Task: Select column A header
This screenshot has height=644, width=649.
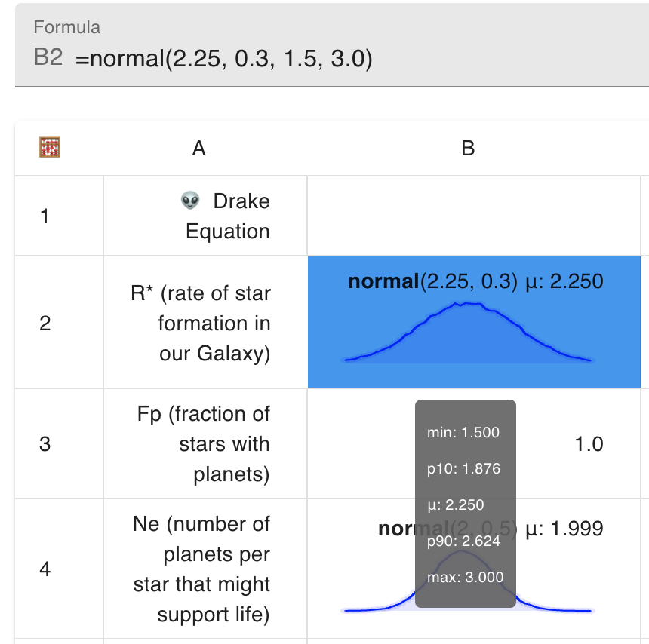Action: pyautogui.click(x=198, y=148)
